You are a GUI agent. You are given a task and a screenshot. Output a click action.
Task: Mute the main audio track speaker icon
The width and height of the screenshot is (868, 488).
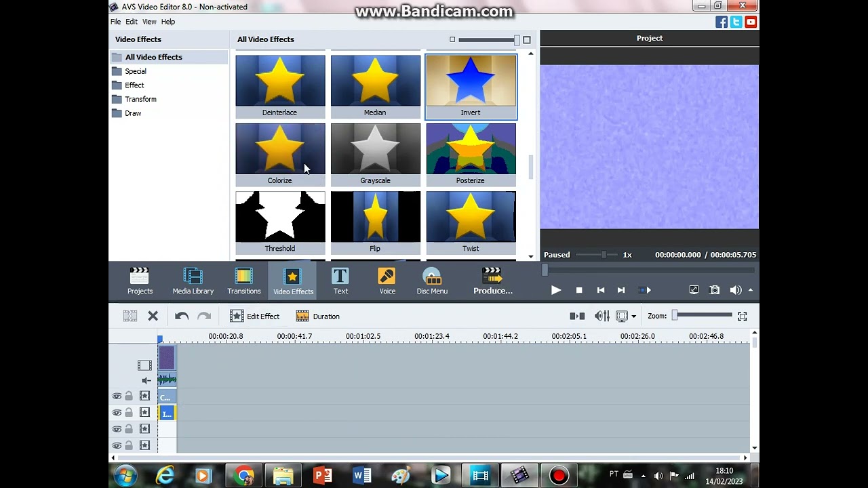(146, 380)
